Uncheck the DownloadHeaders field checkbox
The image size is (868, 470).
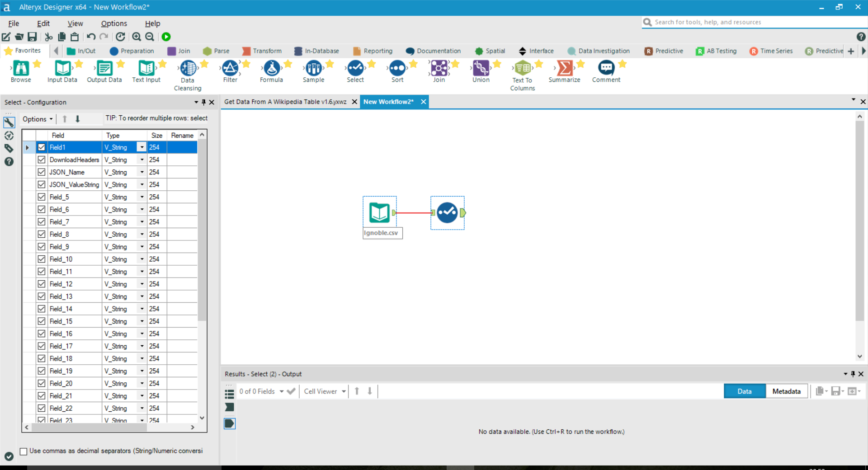(42, 160)
